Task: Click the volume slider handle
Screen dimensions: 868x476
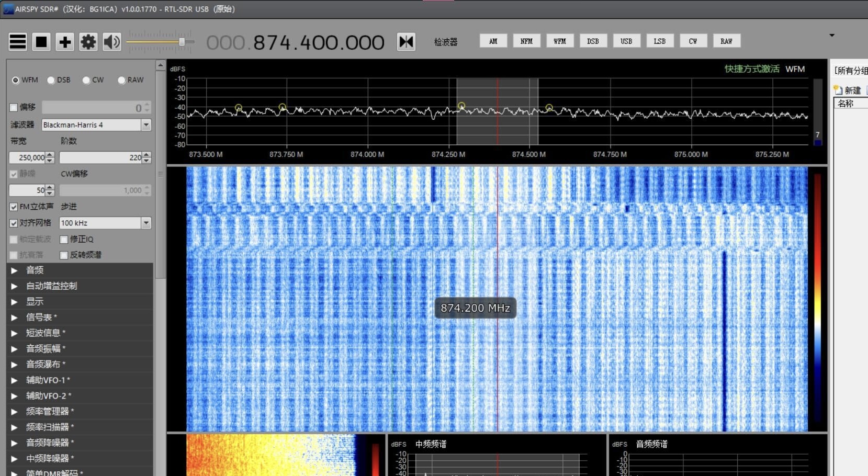Action: pos(182,42)
